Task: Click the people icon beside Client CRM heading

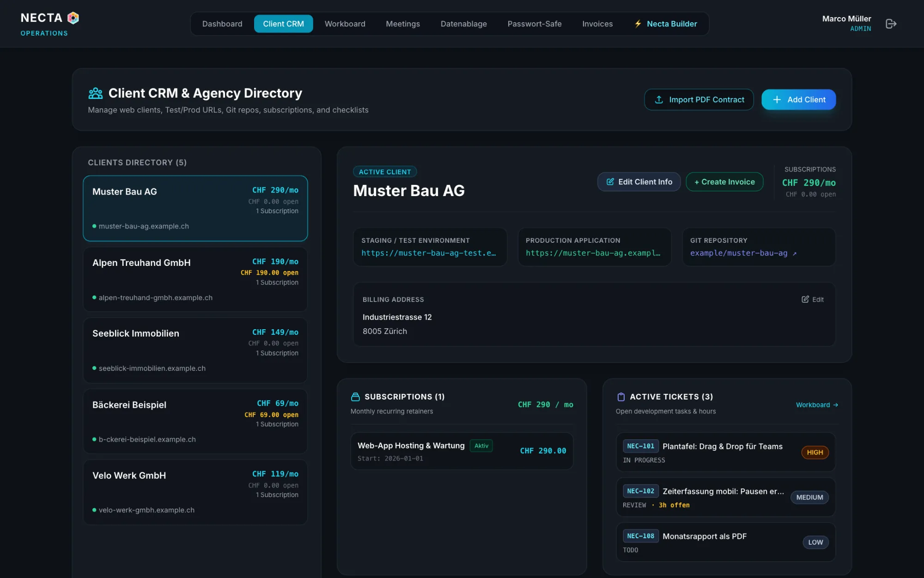Action: (x=96, y=93)
